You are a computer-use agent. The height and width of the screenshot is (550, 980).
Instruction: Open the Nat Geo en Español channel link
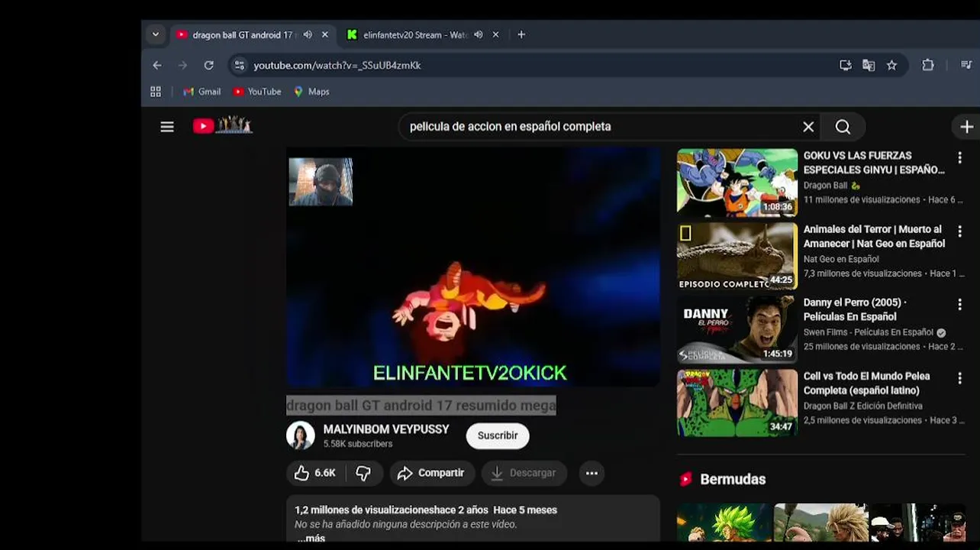pyautogui.click(x=841, y=259)
